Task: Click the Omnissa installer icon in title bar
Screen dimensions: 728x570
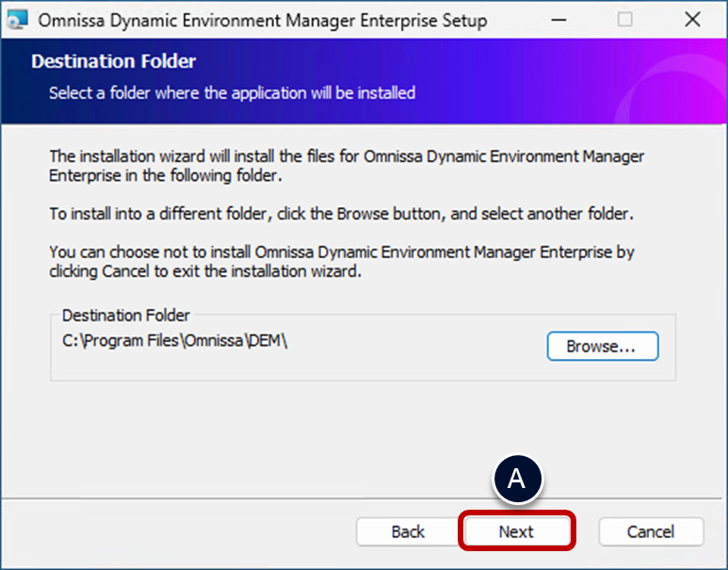Action: coord(17,20)
